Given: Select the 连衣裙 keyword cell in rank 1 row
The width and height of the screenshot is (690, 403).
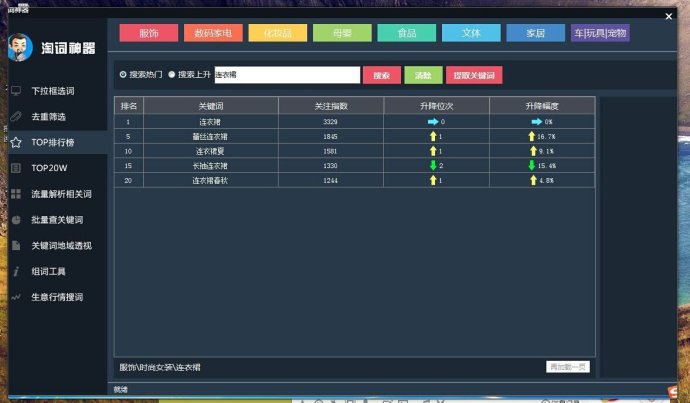Looking at the screenshot, I should 210,122.
